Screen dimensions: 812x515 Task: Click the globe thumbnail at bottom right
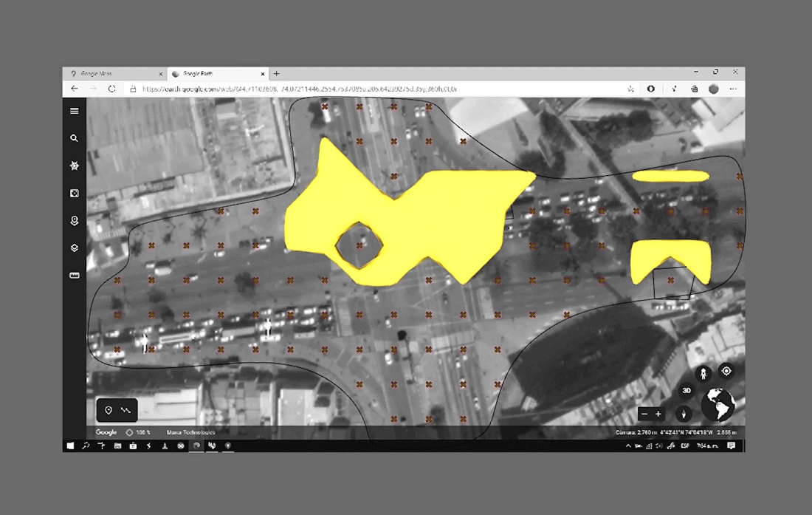[717, 405]
